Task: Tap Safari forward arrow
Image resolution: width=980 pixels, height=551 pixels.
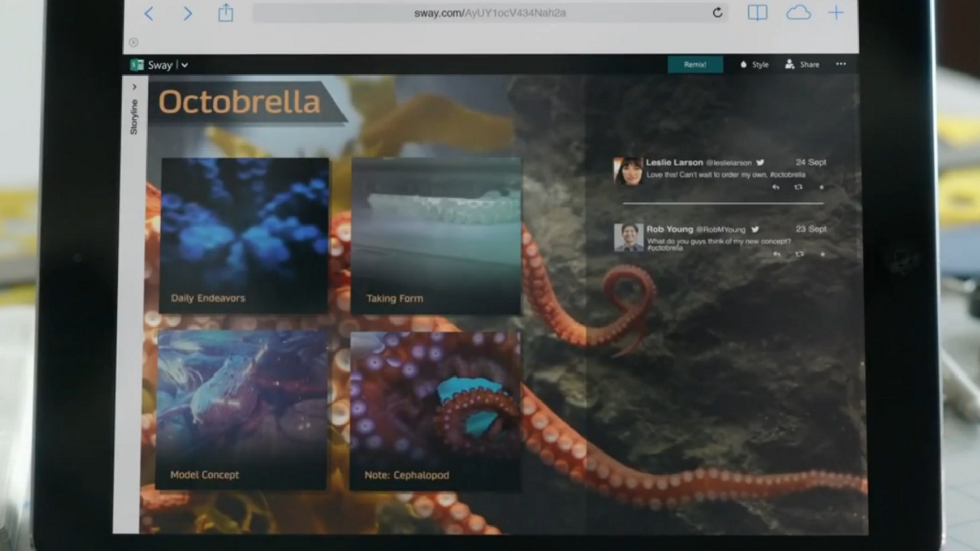Action: (188, 13)
